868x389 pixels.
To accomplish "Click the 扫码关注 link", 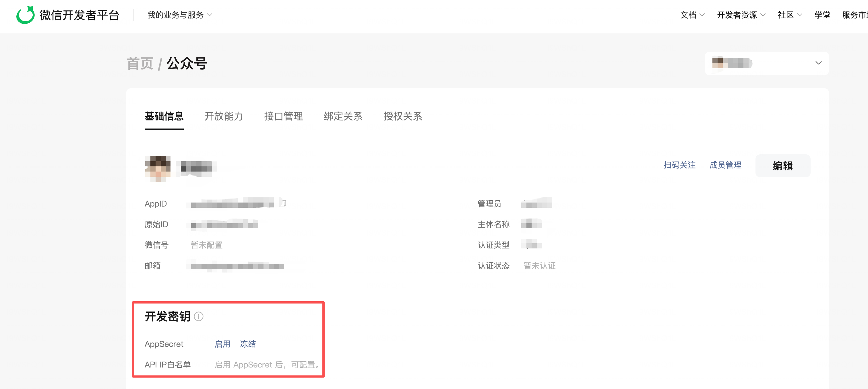I will point(679,165).
